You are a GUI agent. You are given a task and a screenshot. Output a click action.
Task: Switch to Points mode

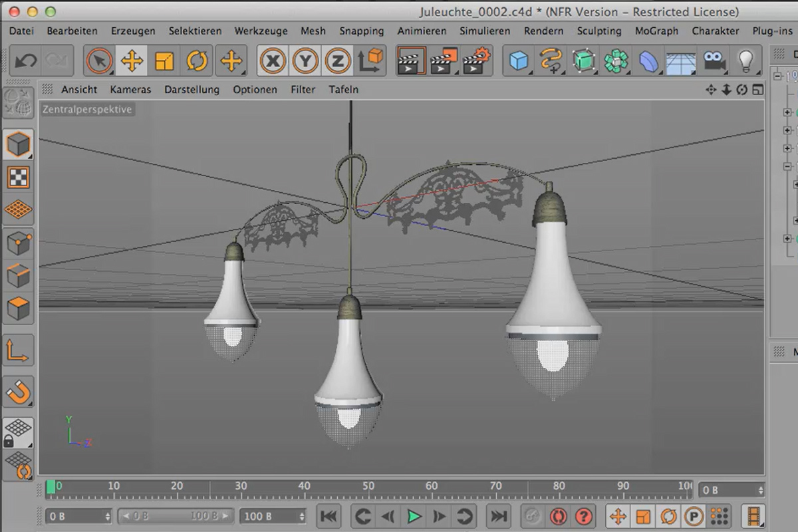(18, 243)
